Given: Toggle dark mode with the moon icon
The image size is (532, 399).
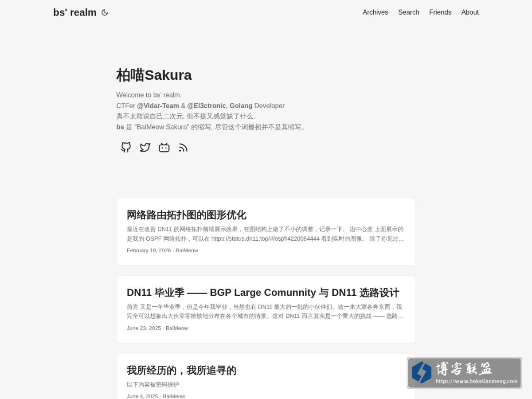Looking at the screenshot, I should (x=105, y=12).
